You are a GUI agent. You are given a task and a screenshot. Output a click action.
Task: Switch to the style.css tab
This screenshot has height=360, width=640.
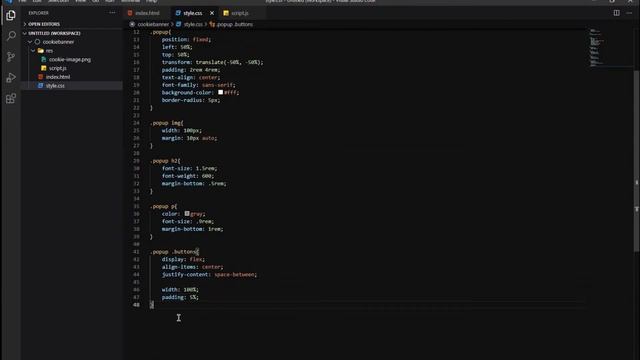pos(193,13)
